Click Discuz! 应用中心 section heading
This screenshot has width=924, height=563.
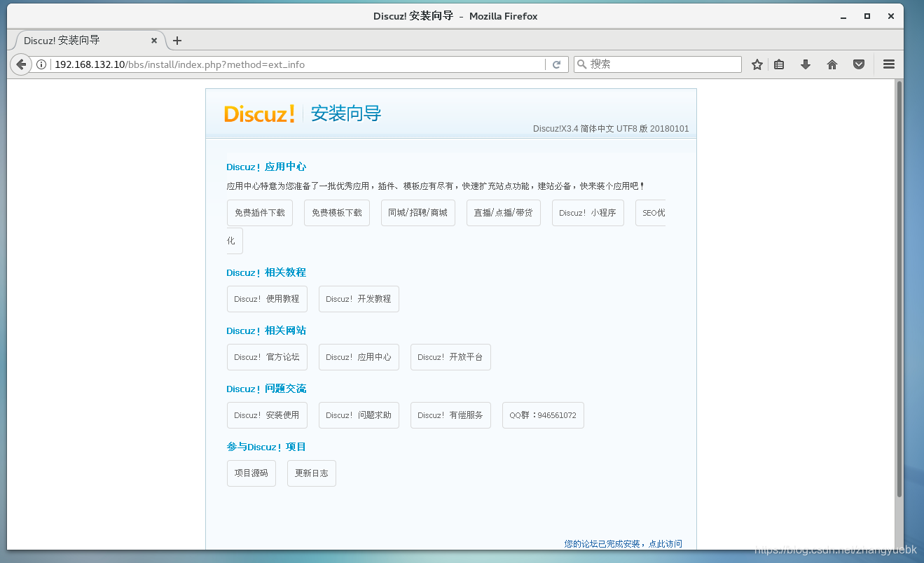click(x=266, y=167)
